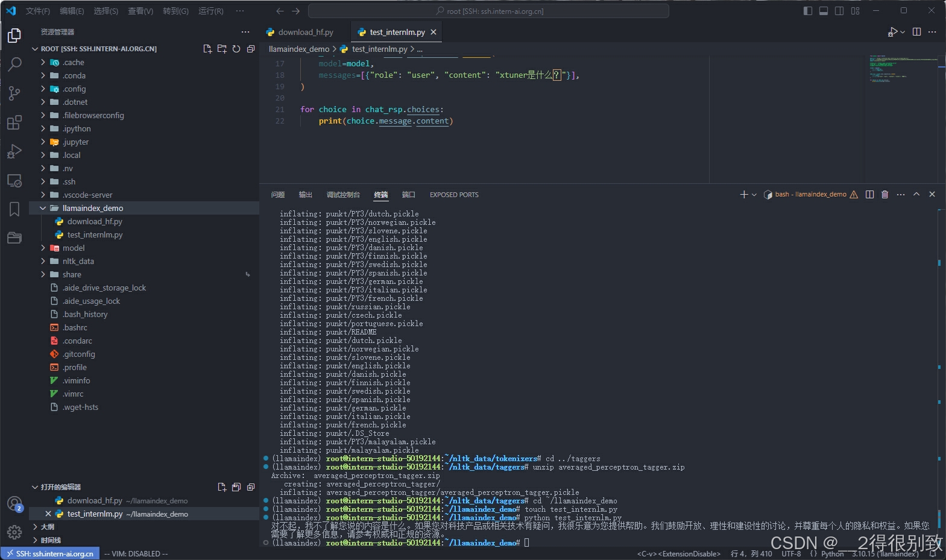Add a new terminal with plus icon

click(x=744, y=194)
